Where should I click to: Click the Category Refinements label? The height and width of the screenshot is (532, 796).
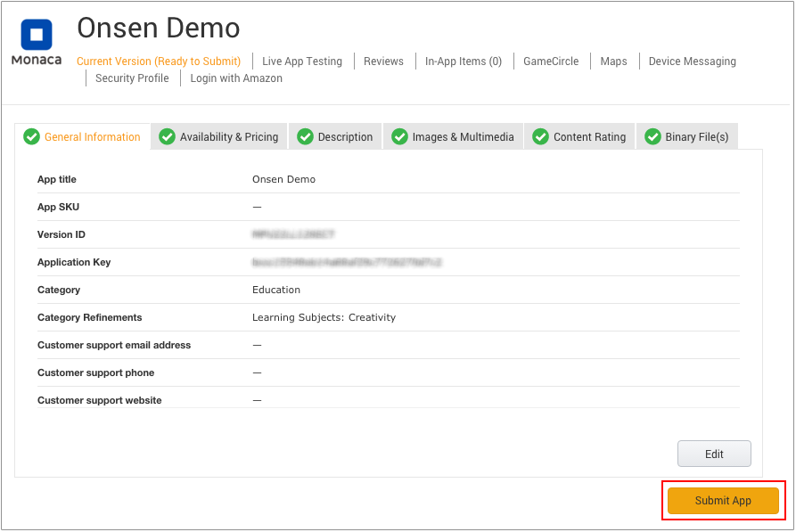pyautogui.click(x=90, y=317)
